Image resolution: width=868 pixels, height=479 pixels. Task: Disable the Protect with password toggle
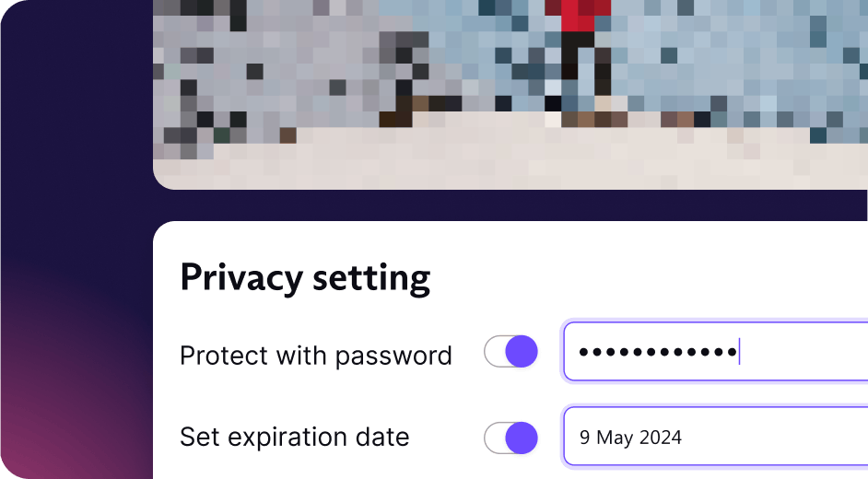[511, 352]
